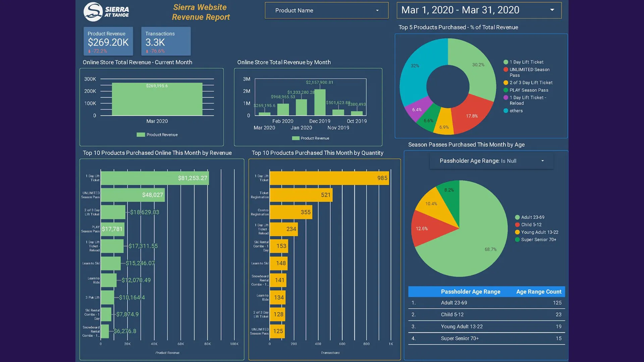The image size is (644, 362).
Task: Click the $81,253.27 1 Day Lift Ticket bar
Action: 155,178
